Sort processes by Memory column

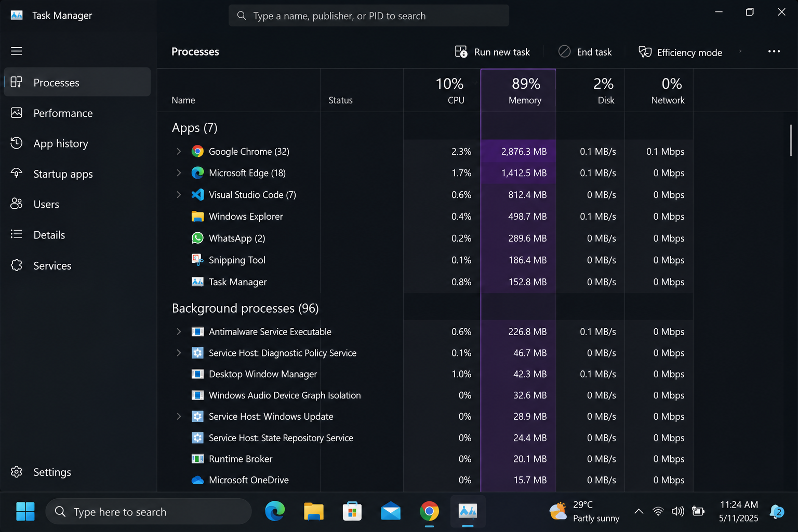pyautogui.click(x=518, y=90)
